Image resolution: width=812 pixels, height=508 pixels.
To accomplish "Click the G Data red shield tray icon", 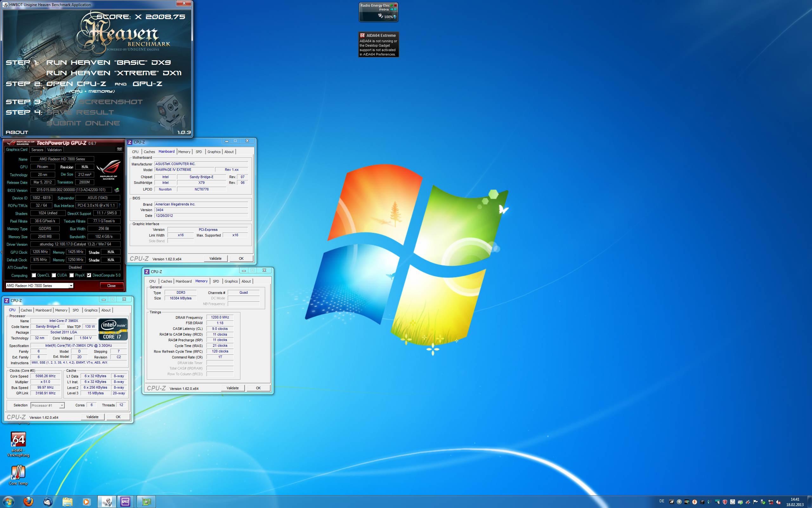I will tap(725, 502).
